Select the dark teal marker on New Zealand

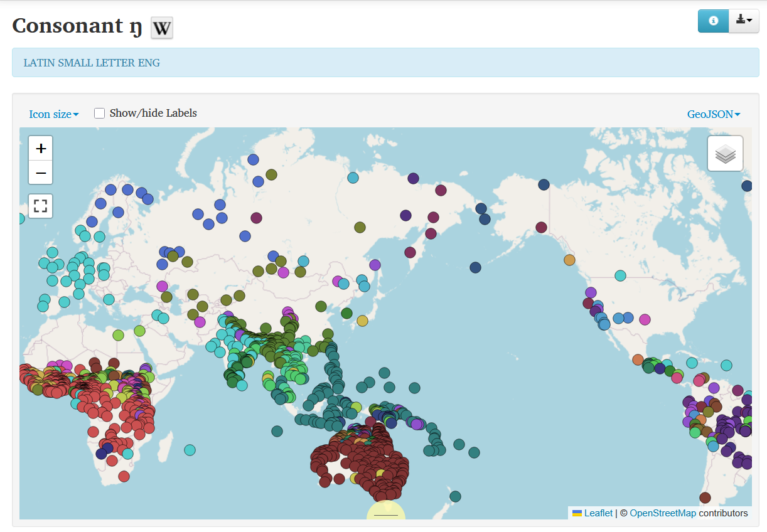tap(455, 497)
